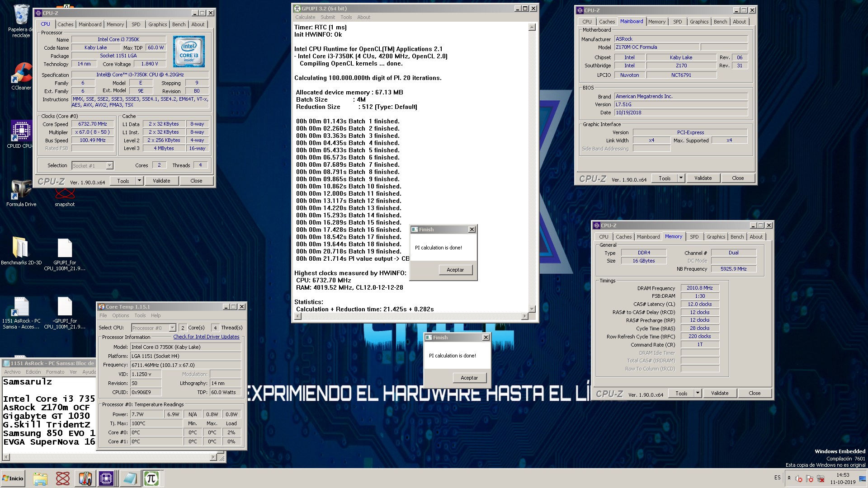The image size is (868, 488).
Task: Switch to Notepad via taskbar icon
Action: click(x=129, y=479)
